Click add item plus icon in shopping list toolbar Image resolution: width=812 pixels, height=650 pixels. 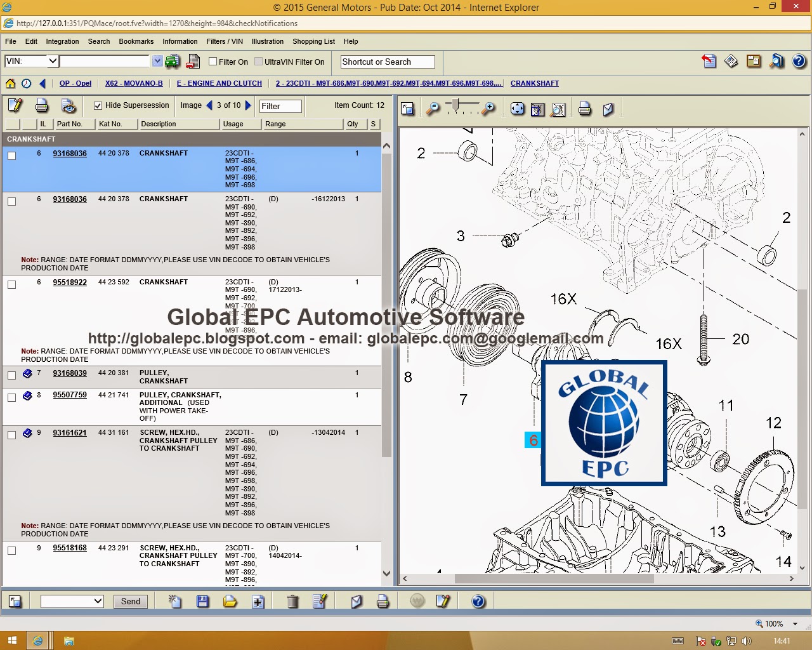click(x=258, y=601)
